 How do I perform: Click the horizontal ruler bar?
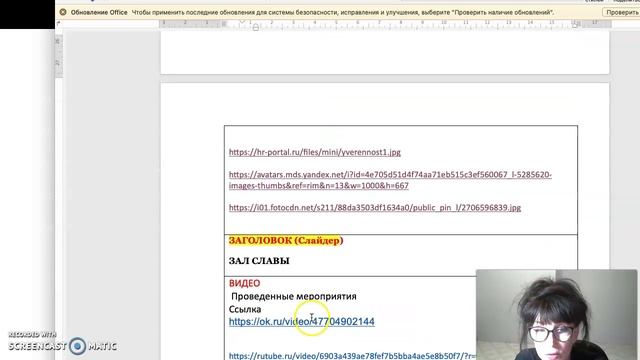(x=385, y=24)
